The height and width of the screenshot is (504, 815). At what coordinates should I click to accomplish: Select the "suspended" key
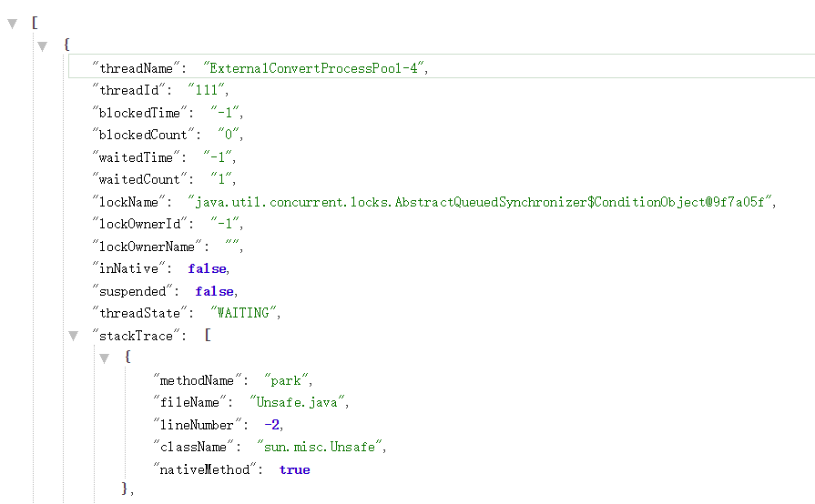point(133,291)
